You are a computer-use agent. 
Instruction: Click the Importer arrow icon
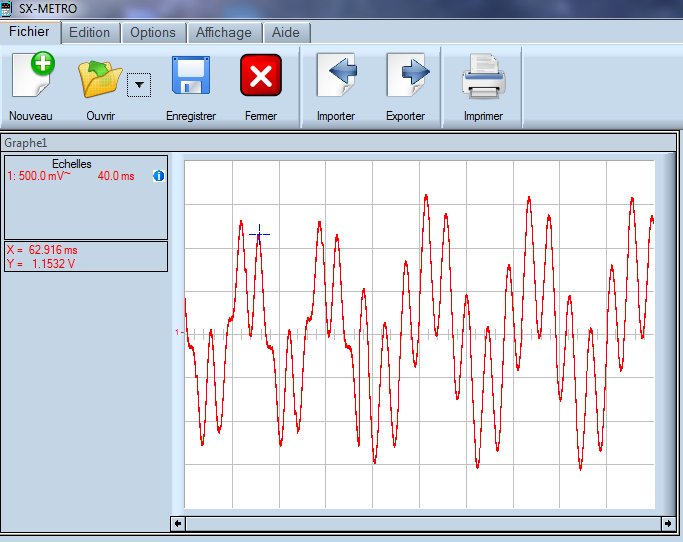337,75
